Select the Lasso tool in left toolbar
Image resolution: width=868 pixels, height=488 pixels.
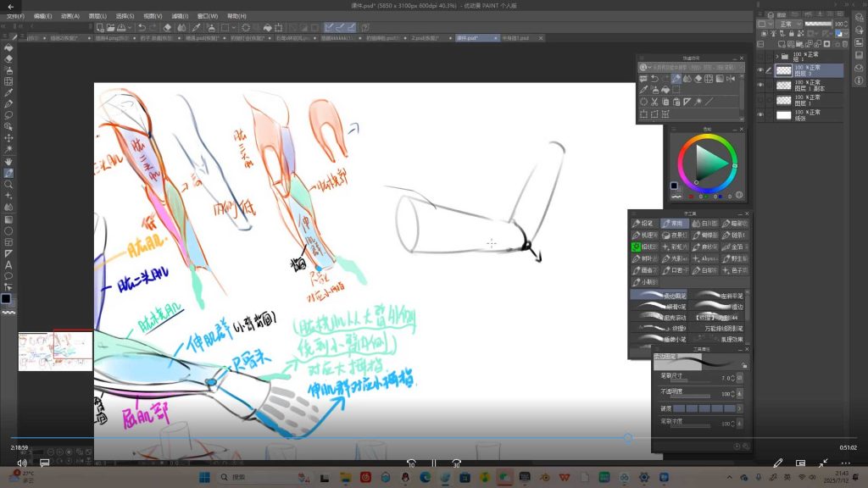pos(8,115)
